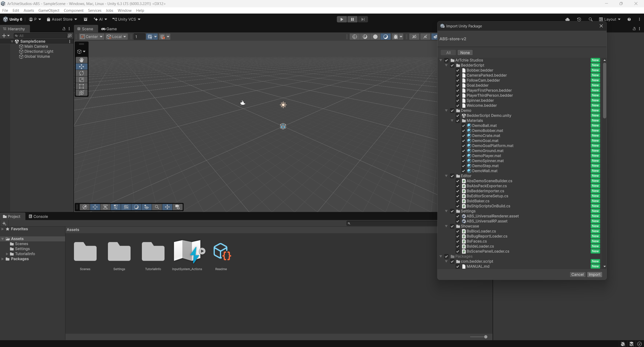The height and width of the screenshot is (347, 644).
Task: Open the Local handle rotation dropdown
Action: (117, 37)
